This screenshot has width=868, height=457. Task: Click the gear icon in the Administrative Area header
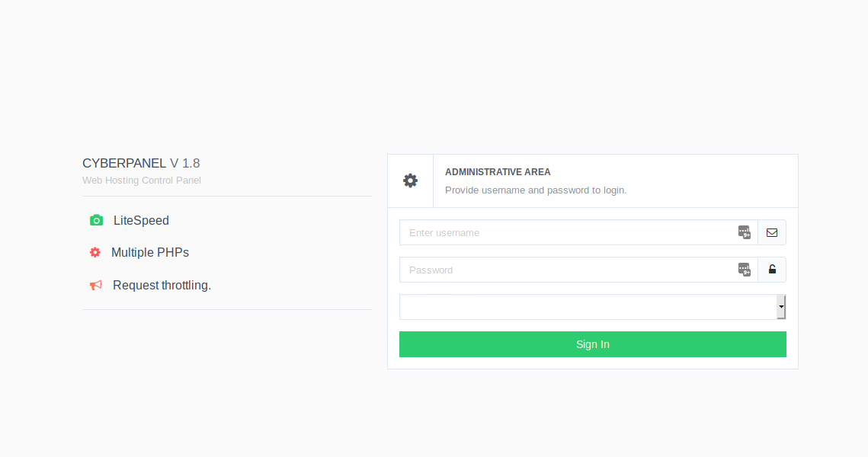pyautogui.click(x=410, y=181)
